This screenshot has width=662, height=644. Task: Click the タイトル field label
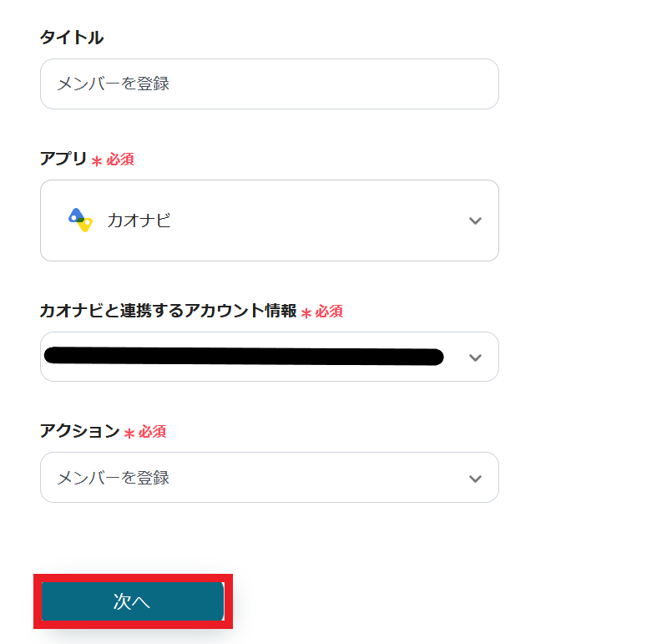(x=72, y=37)
